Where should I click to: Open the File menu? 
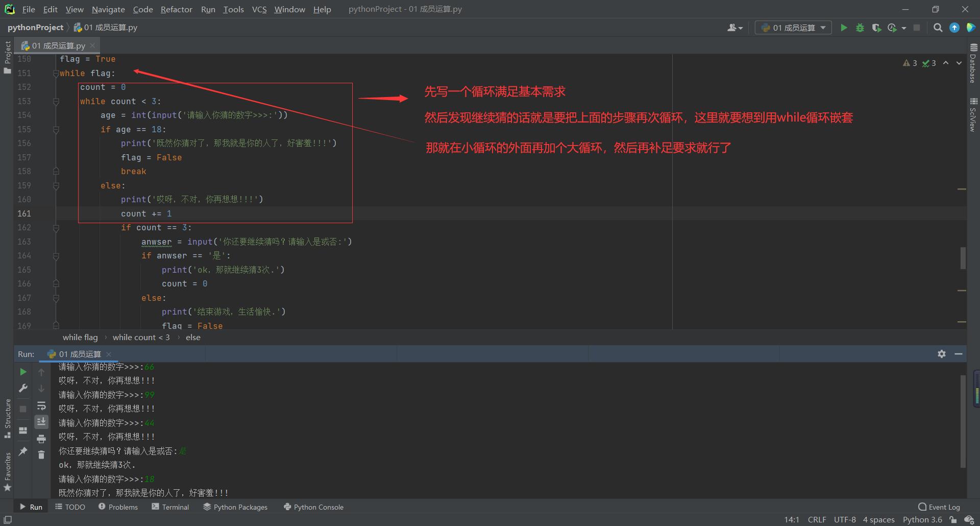coord(29,9)
